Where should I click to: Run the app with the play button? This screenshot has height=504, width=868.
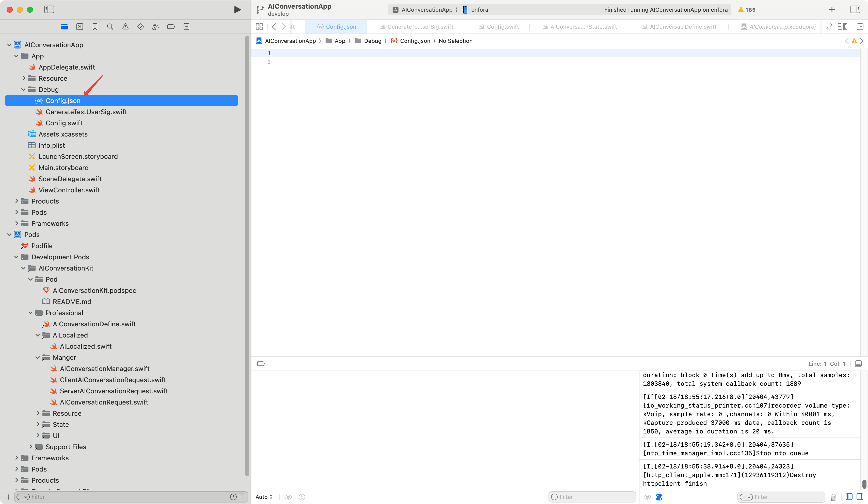pyautogui.click(x=237, y=10)
